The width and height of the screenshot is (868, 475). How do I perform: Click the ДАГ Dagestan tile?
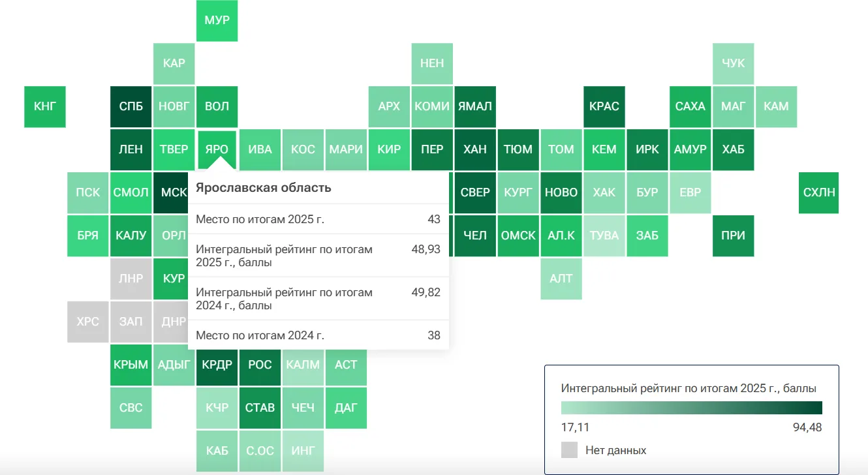346,408
